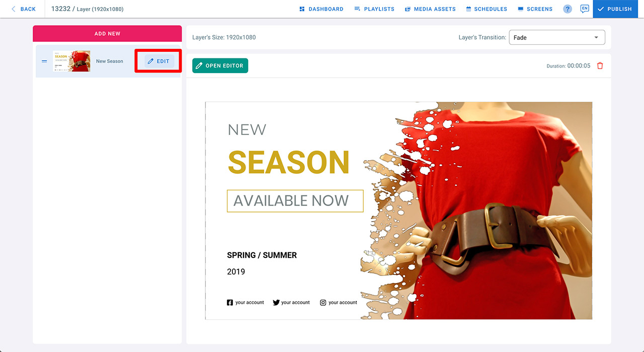This screenshot has height=352, width=644.
Task: Click the Open Editor button
Action: [220, 65]
